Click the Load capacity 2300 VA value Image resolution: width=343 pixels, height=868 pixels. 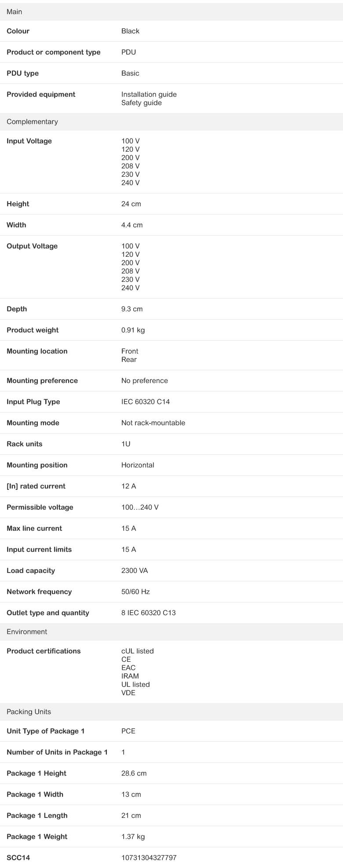tap(135, 571)
